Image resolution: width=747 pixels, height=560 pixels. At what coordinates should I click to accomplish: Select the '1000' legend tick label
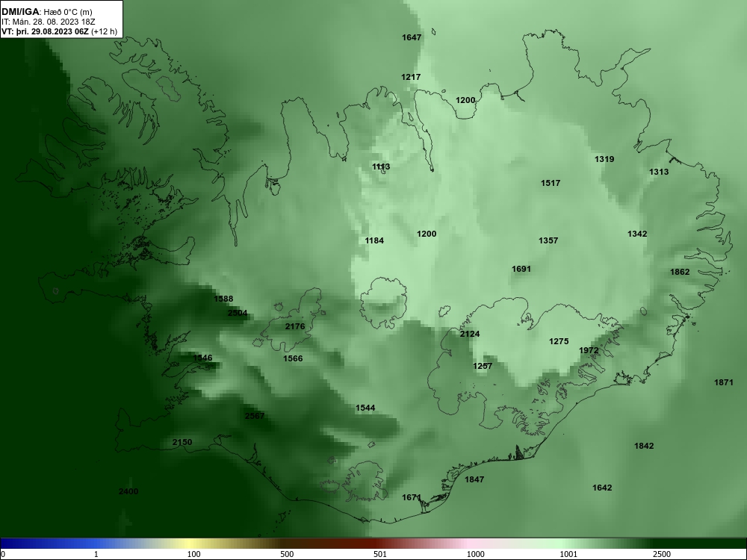coord(476,554)
